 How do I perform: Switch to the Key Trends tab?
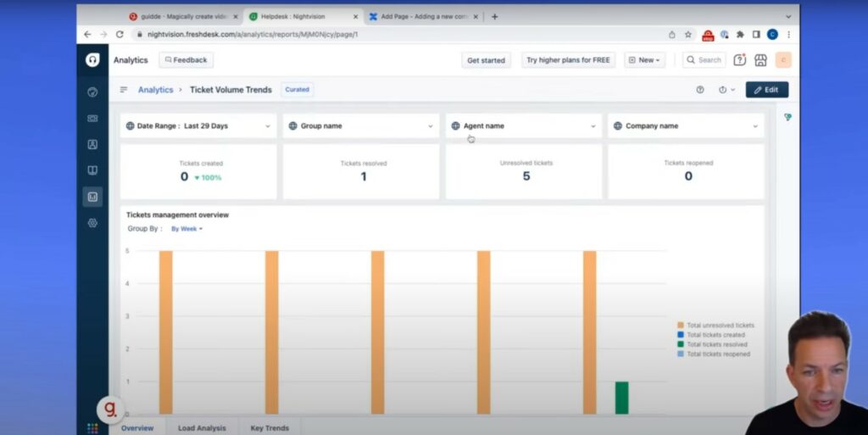click(x=270, y=428)
